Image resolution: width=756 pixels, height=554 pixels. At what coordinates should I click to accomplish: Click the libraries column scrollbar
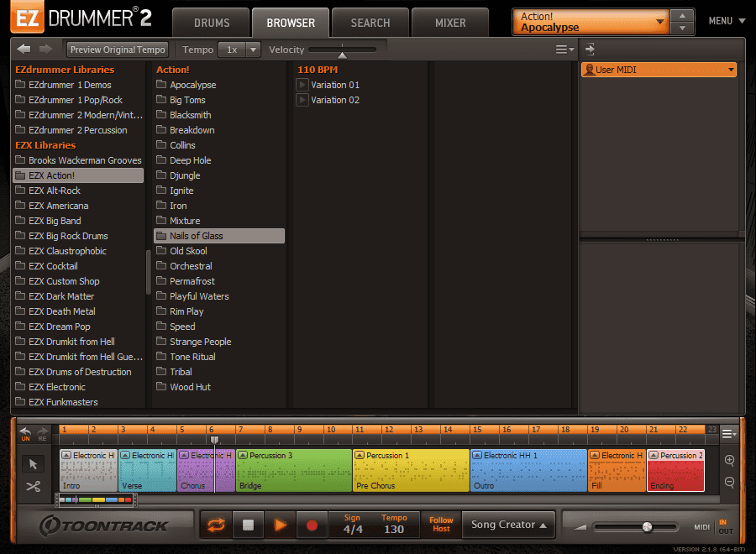(149, 272)
